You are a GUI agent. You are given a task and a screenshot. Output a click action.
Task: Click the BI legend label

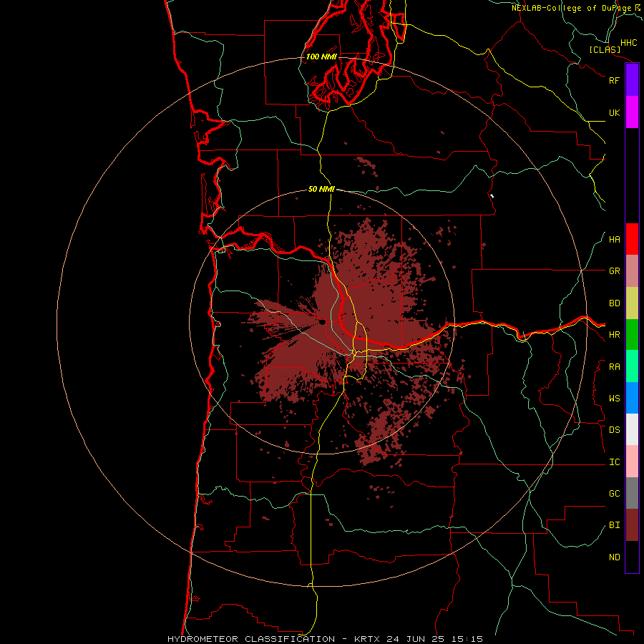pyautogui.click(x=614, y=525)
